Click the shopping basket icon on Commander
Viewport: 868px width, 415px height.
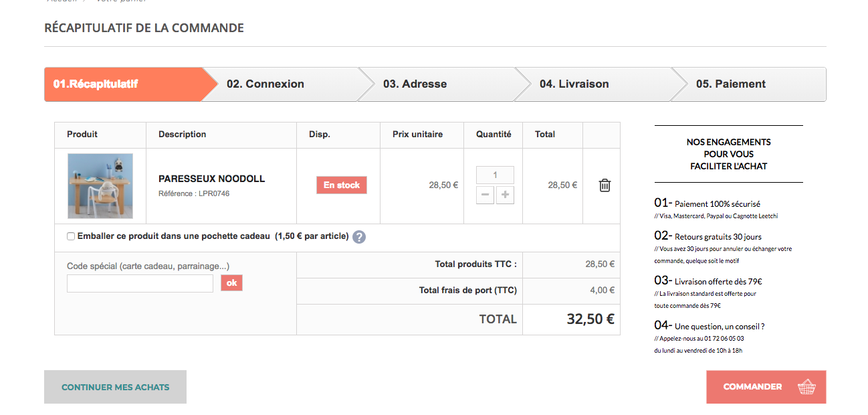click(x=807, y=387)
